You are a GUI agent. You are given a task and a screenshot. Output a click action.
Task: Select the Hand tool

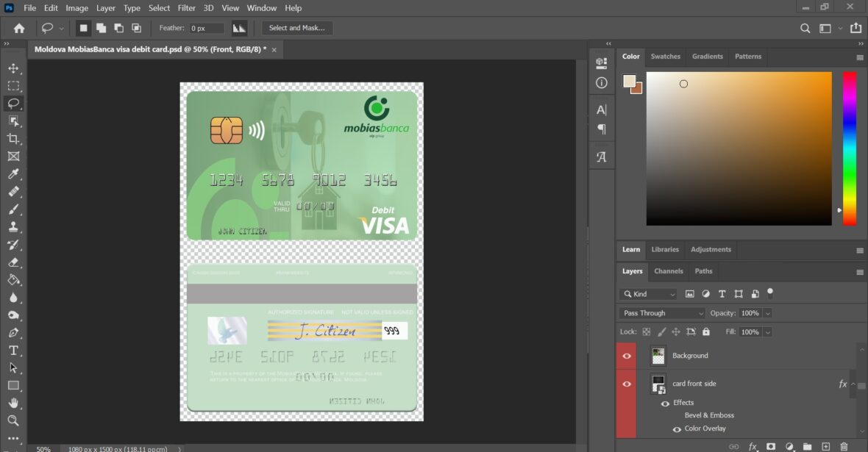13,403
